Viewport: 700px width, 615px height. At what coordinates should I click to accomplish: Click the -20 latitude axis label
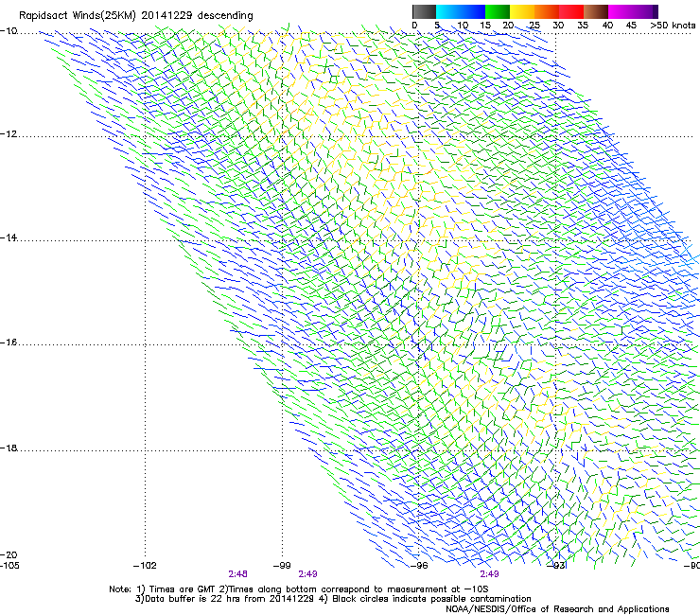[x=9, y=554]
